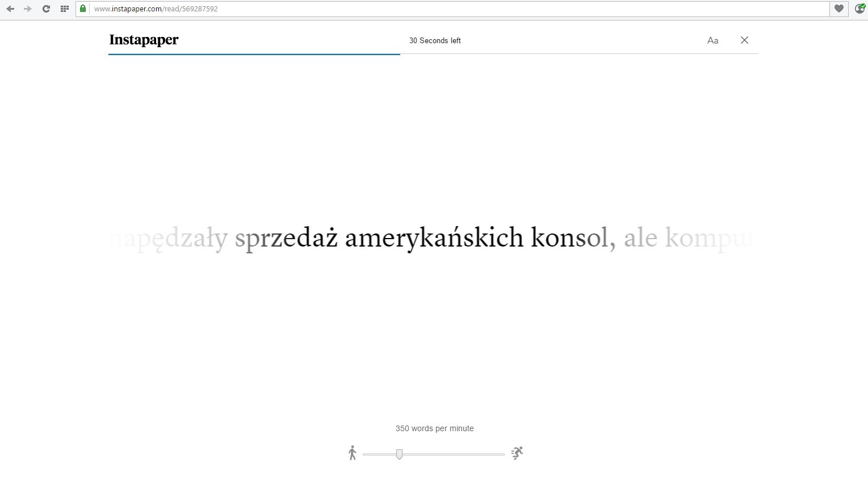Click the word 'sprzedaż' in the reader
Image resolution: width=868 pixels, height=484 pixels.
coord(286,238)
